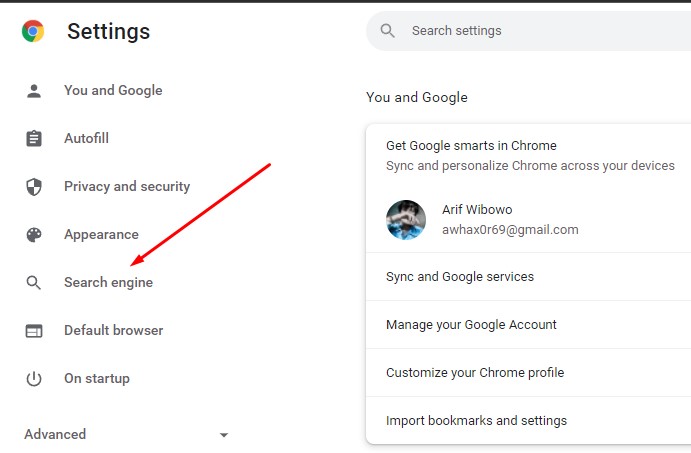This screenshot has width=691, height=453.
Task: Click Arif Wibowo profile avatar
Action: [x=406, y=220]
